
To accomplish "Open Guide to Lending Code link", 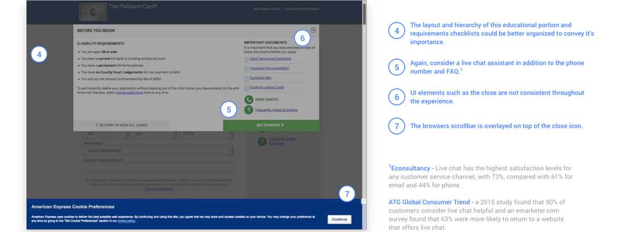I will (x=267, y=87).
